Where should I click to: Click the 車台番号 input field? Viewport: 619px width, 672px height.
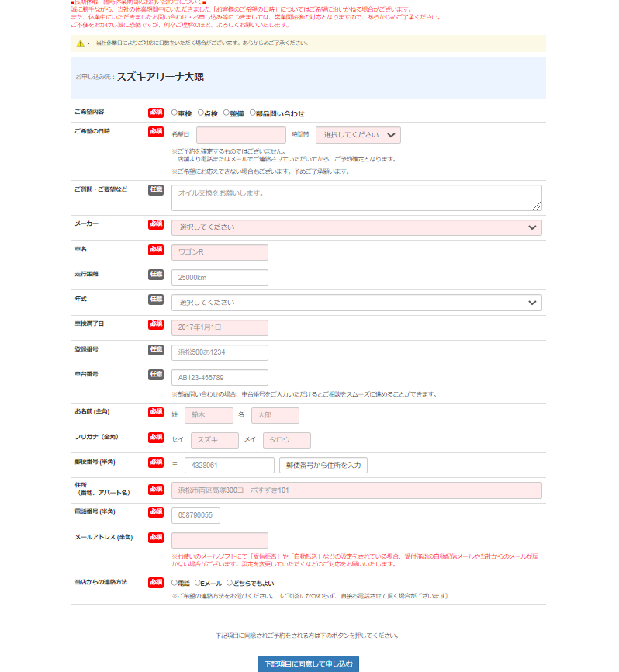[220, 378]
